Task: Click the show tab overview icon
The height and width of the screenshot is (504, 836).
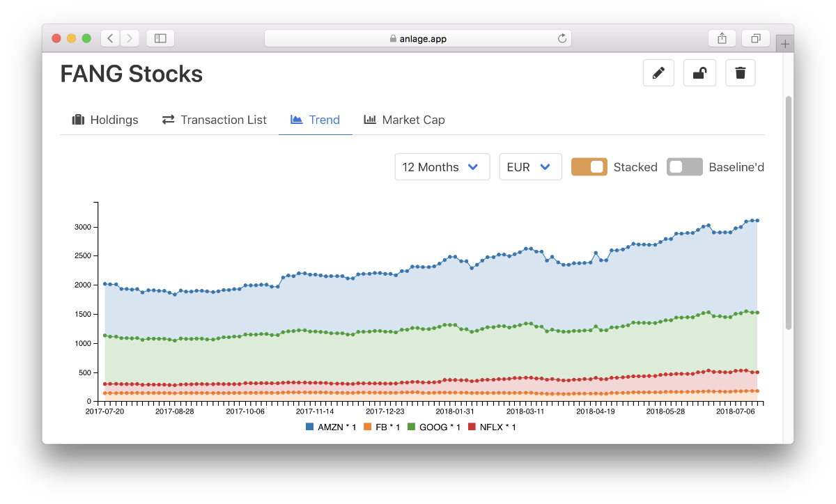Action: click(x=755, y=38)
